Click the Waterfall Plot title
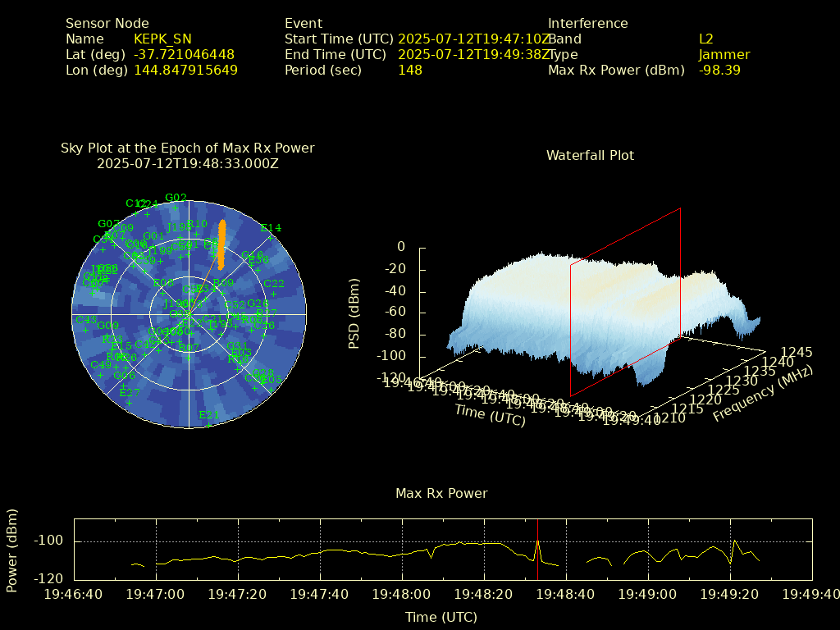This screenshot has height=630, width=840. click(590, 155)
